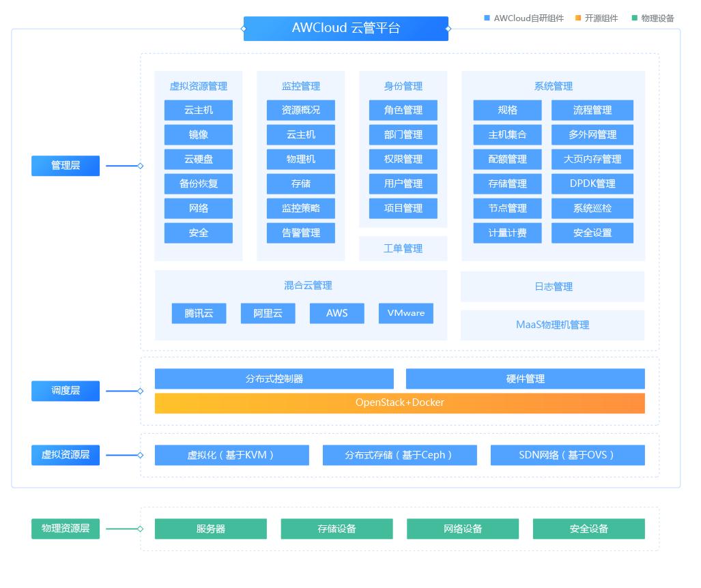Viewport: 701px width, 588px height.
Task: Select the 云主机 box under 虚拟资源管理
Action: point(198,110)
